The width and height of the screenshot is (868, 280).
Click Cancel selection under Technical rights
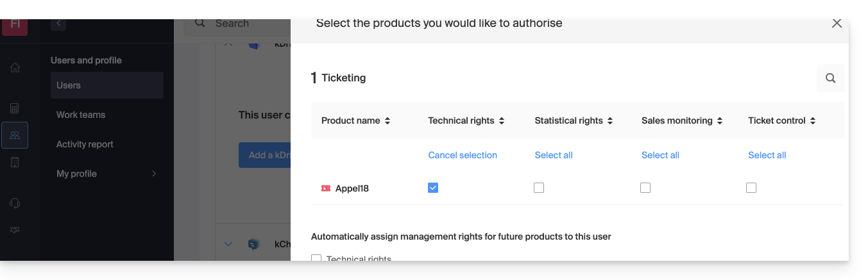tap(463, 155)
